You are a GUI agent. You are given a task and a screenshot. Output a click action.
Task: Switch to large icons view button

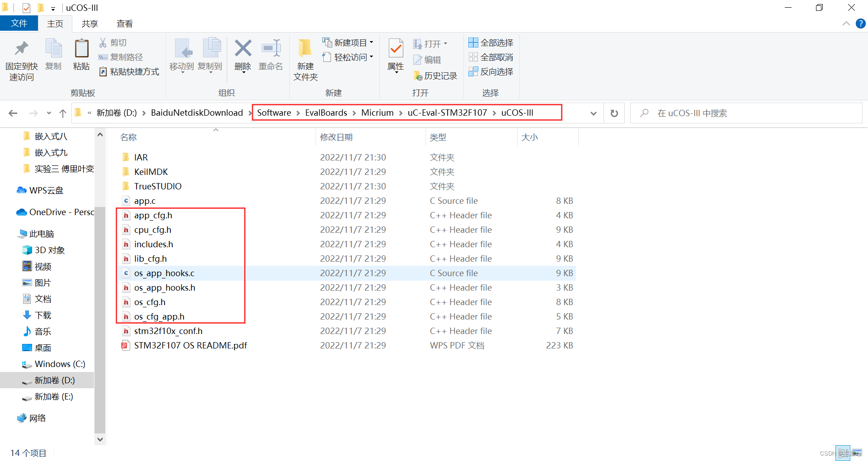857,453
